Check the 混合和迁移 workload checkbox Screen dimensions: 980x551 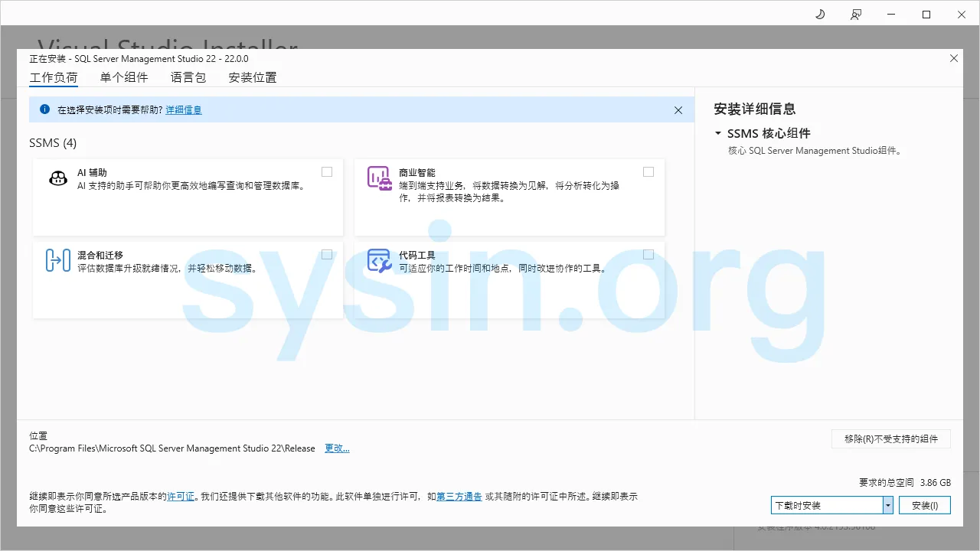pos(327,254)
